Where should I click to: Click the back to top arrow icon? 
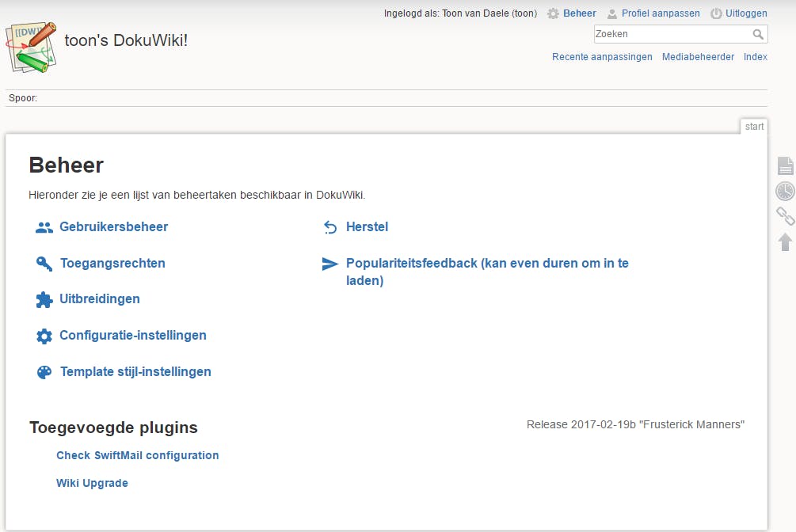tap(786, 242)
